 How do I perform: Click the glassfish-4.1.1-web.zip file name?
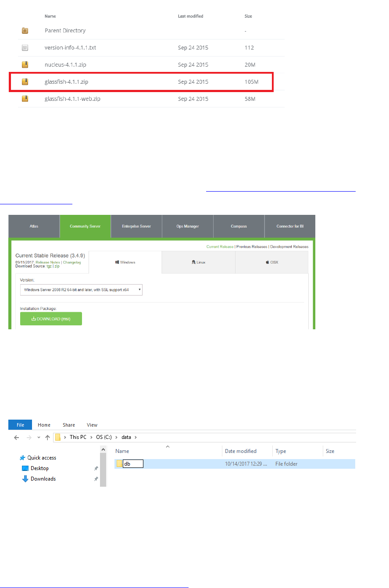click(x=72, y=99)
